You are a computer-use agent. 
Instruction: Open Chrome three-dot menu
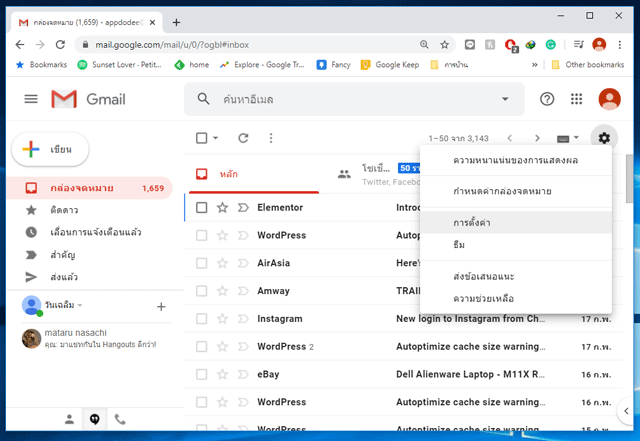pyautogui.click(x=620, y=45)
